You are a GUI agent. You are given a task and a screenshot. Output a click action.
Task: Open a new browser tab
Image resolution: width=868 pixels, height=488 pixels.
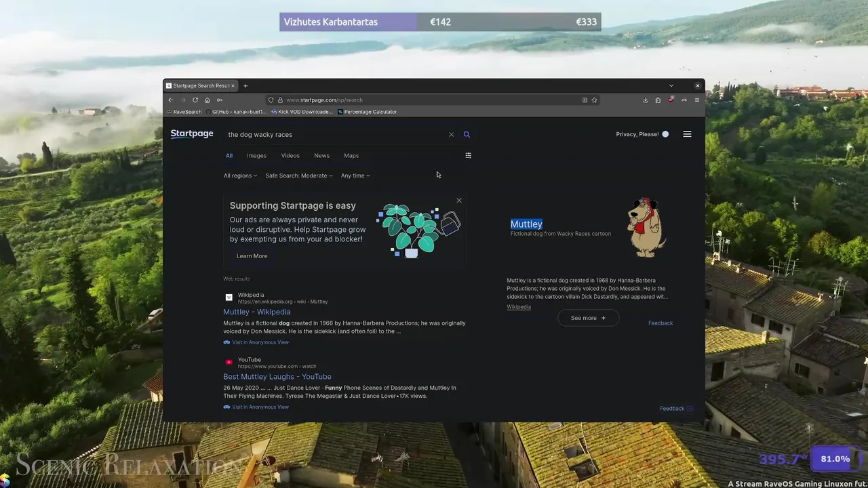[x=245, y=85]
